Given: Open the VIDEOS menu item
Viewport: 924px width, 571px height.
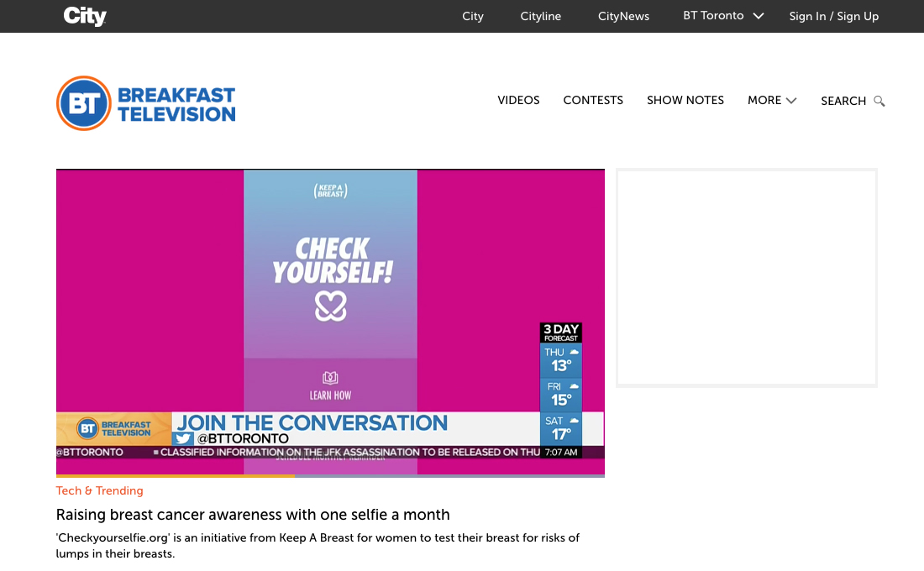Looking at the screenshot, I should click(x=518, y=100).
